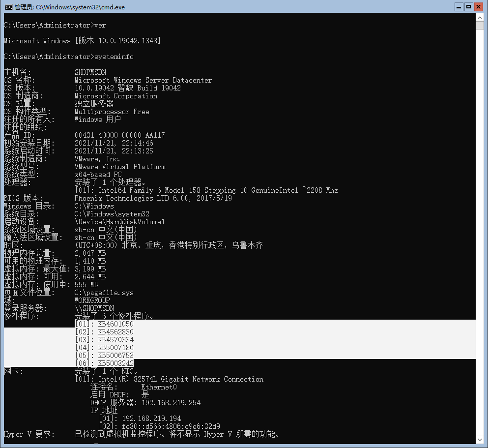This screenshot has height=448, width=488.
Task: Click virtual memory in use '555 MB'
Action: tap(86, 285)
